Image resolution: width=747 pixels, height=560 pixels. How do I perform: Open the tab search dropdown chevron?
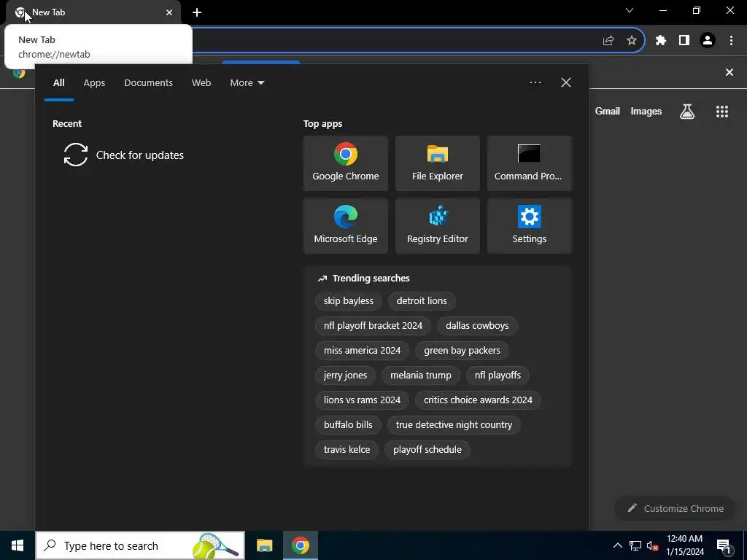point(630,10)
